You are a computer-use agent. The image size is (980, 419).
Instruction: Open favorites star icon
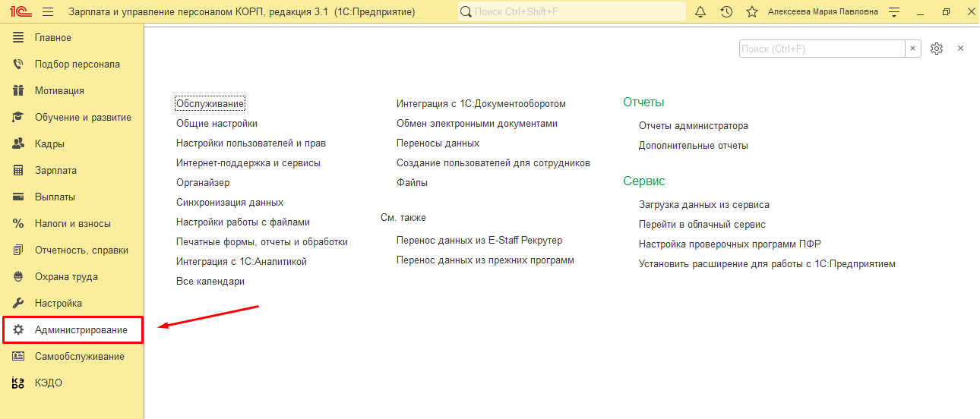click(751, 11)
